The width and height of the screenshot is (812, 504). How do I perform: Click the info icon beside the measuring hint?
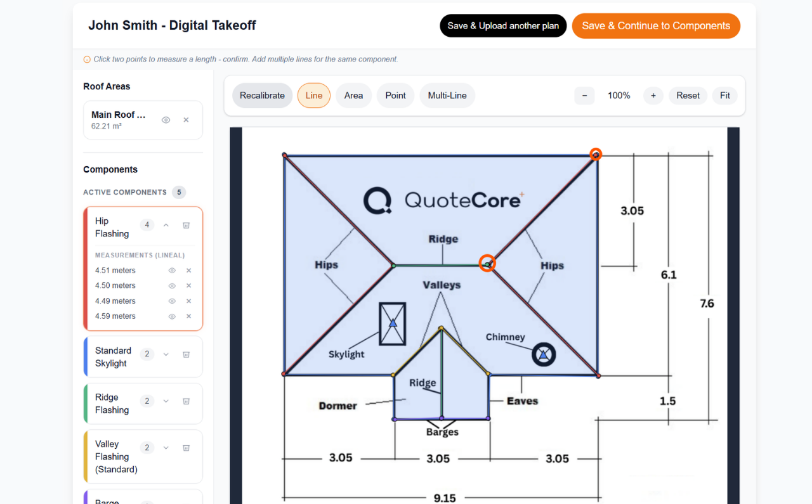[x=87, y=60]
